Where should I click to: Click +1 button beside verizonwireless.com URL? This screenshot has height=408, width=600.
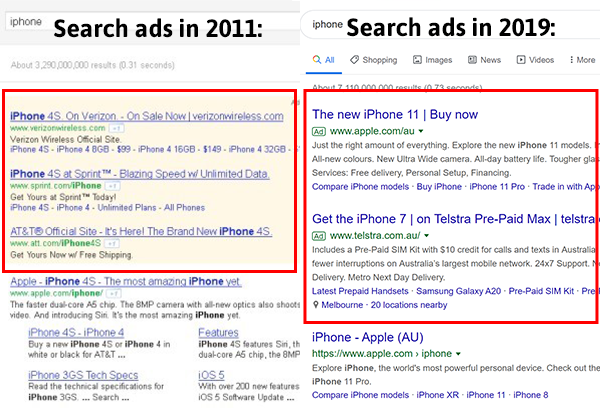pos(116,128)
